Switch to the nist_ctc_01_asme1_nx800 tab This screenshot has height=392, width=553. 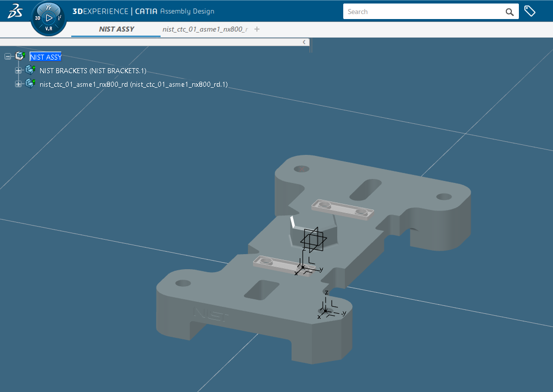coord(205,29)
